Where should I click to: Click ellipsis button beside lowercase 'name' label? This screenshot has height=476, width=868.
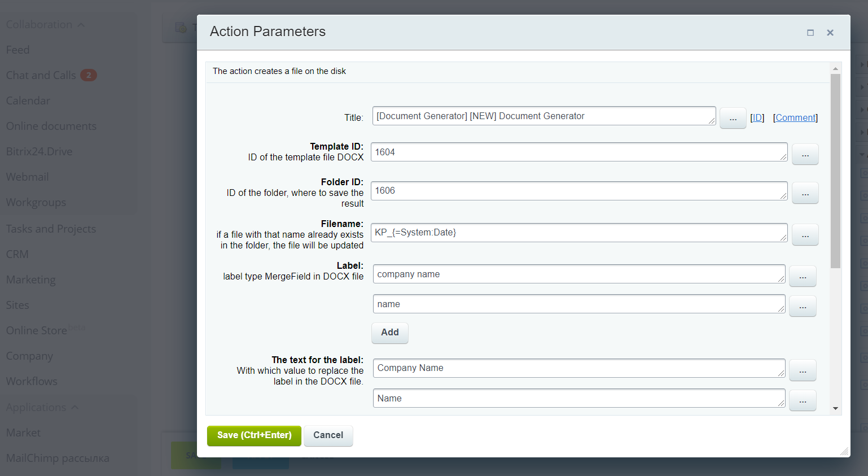(802, 307)
